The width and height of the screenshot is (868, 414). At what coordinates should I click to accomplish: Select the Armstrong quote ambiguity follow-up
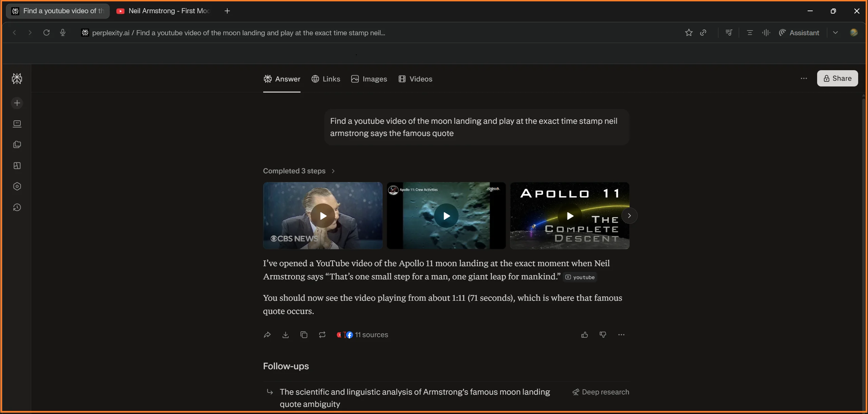coord(414,398)
